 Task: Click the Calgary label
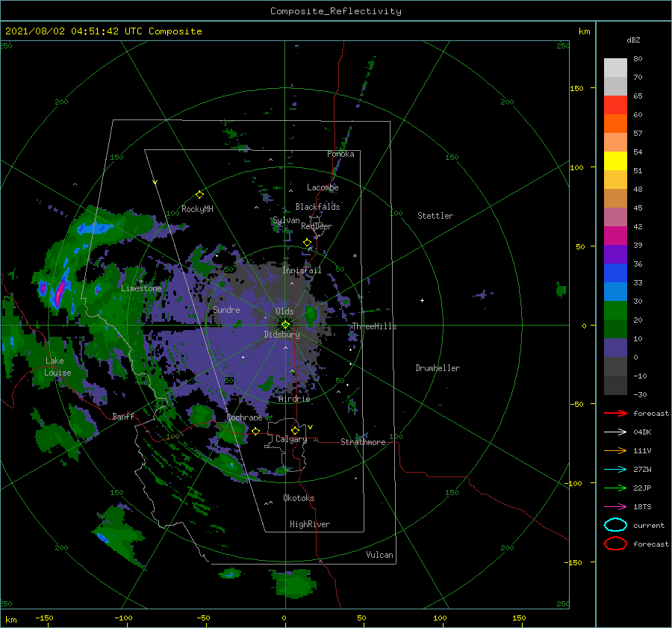tap(291, 439)
